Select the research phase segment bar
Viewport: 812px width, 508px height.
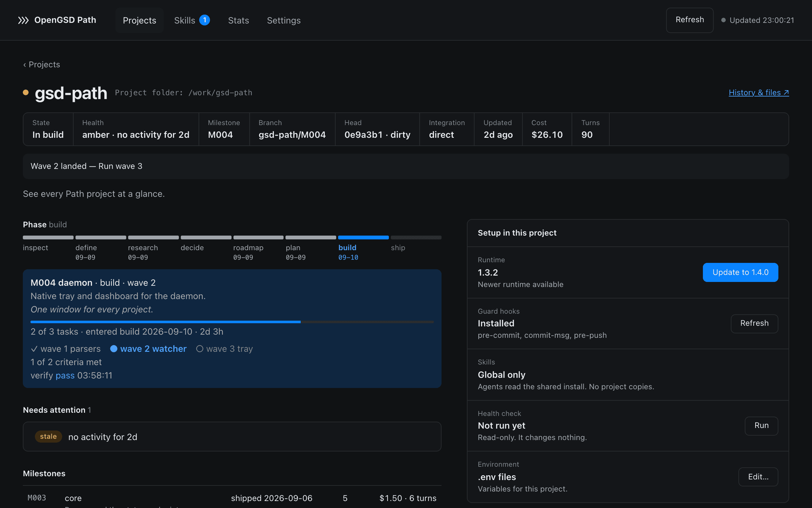(153, 237)
